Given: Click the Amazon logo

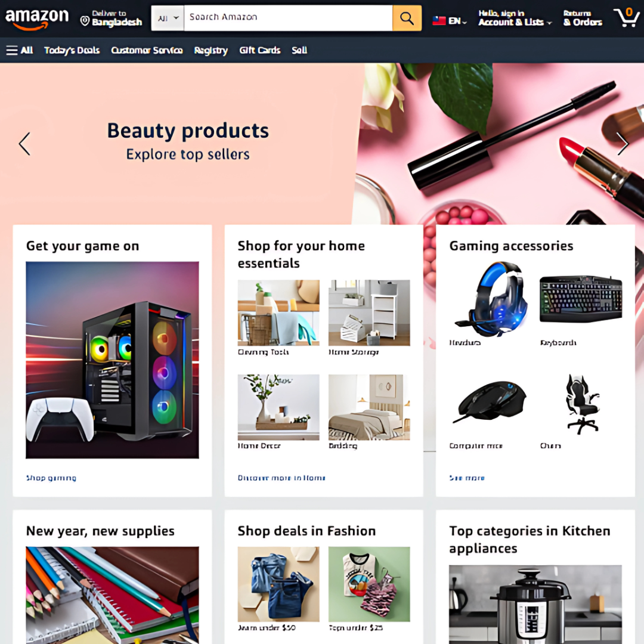Looking at the screenshot, I should (37, 19).
